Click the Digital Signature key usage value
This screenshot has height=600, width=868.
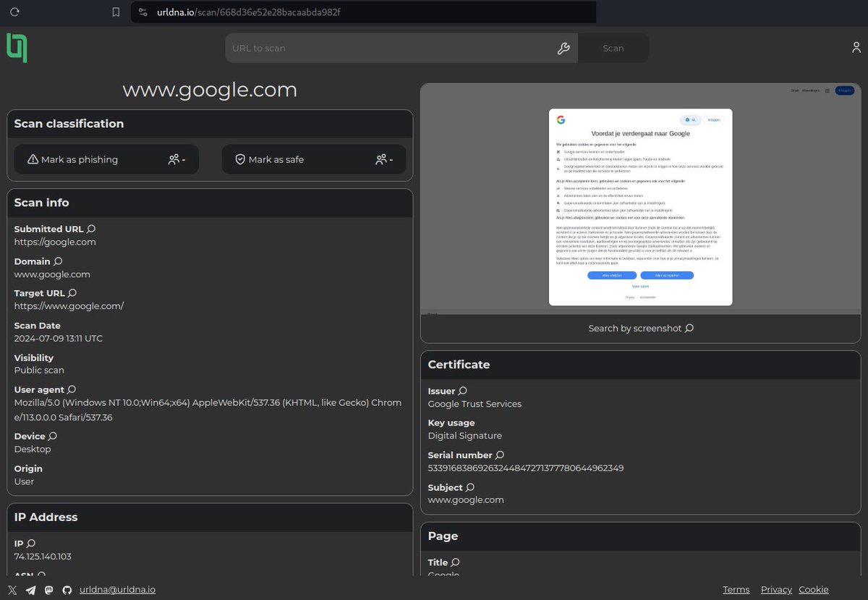point(464,436)
